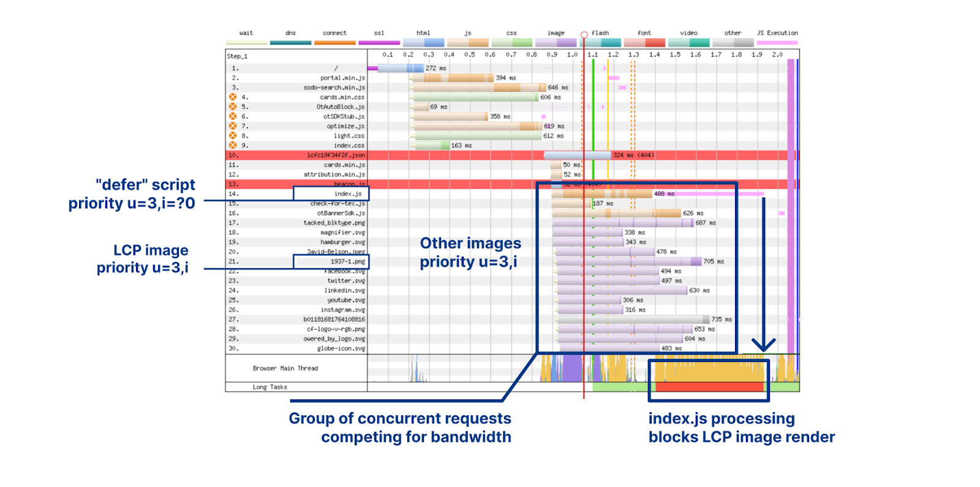The width and height of the screenshot is (980, 487).
Task: Select the cf-logo-v-rgb.png request
Action: coord(336,329)
